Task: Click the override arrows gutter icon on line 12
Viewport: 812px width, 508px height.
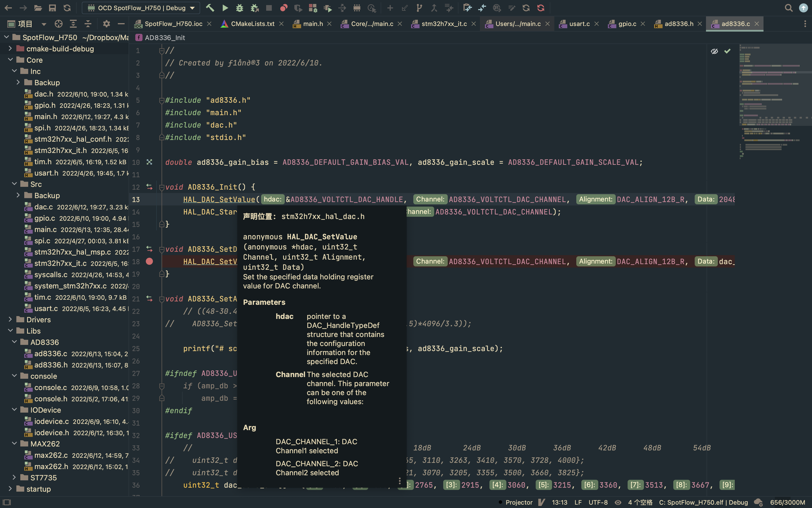Action: coord(149,187)
